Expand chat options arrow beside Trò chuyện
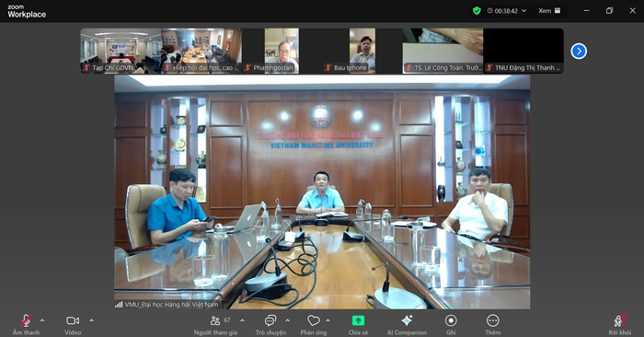The image size is (644, 337). pyautogui.click(x=287, y=320)
